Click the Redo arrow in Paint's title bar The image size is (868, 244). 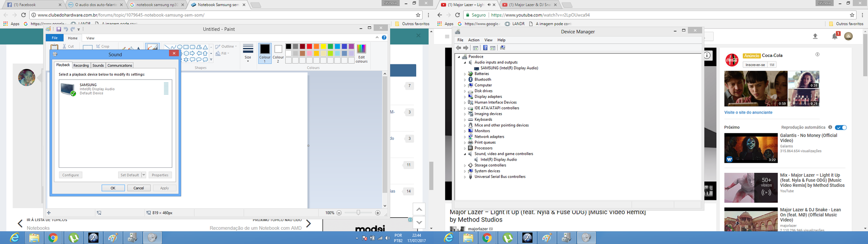click(x=72, y=29)
